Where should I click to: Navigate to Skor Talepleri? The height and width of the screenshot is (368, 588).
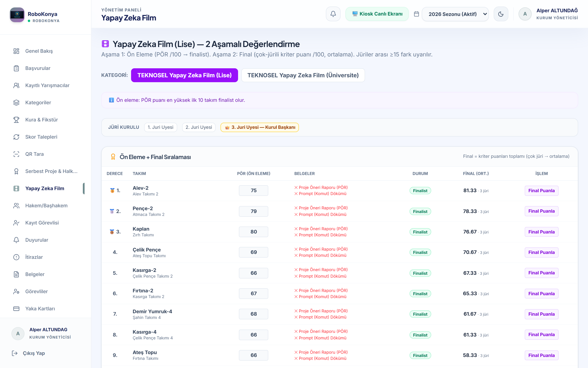pyautogui.click(x=46, y=137)
